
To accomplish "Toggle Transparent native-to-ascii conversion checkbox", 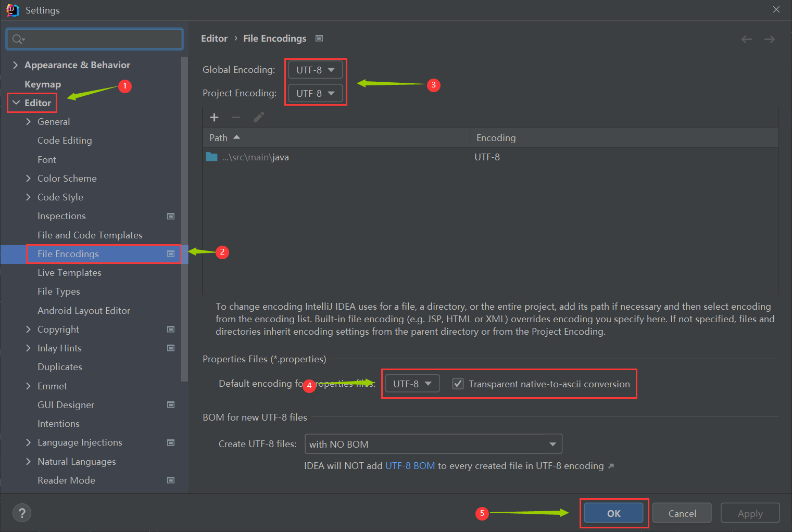I will coord(458,384).
